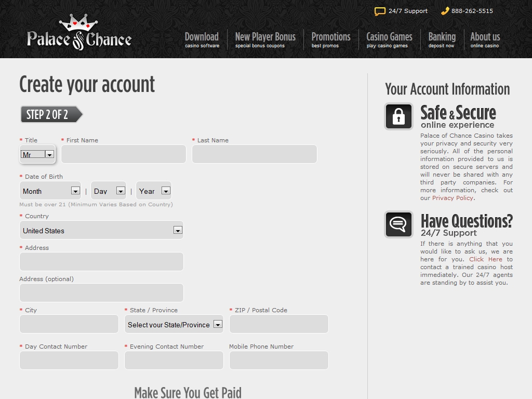The image size is (532, 399).
Task: Navigate to the Banking menu
Action: coord(442,39)
